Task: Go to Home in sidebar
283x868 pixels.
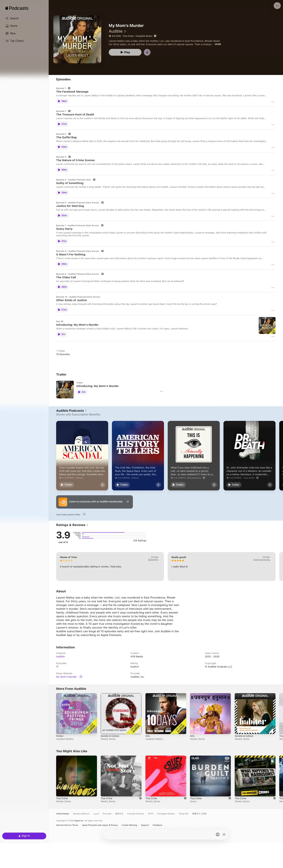Action: pos(11,26)
